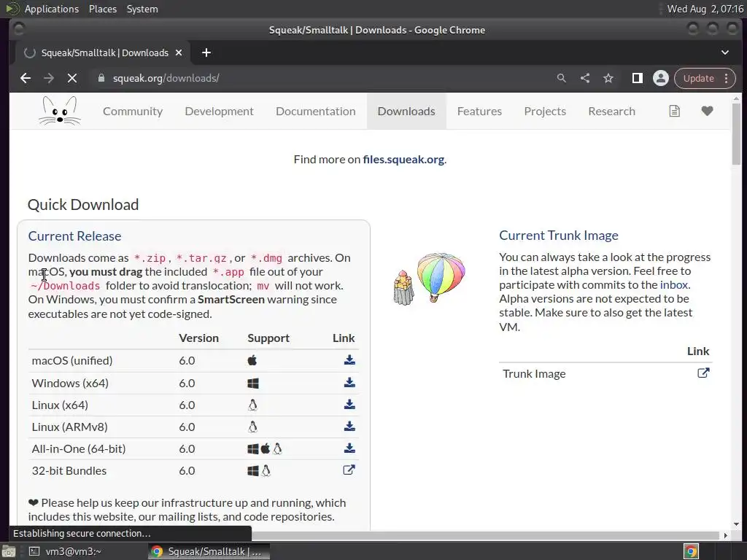Click the Current Trunk Image heading
747x560 pixels.
coord(558,236)
